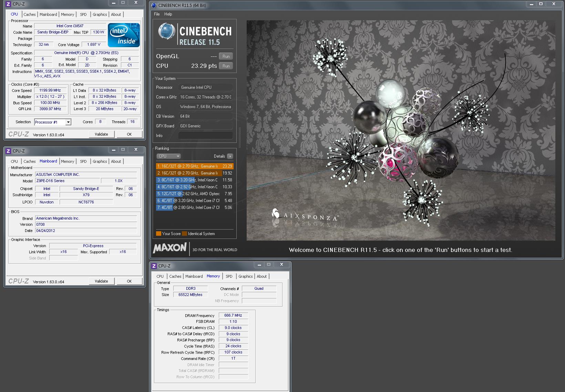Run the CPU benchmark in Cinebench
This screenshot has height=392, width=565.
(x=226, y=66)
